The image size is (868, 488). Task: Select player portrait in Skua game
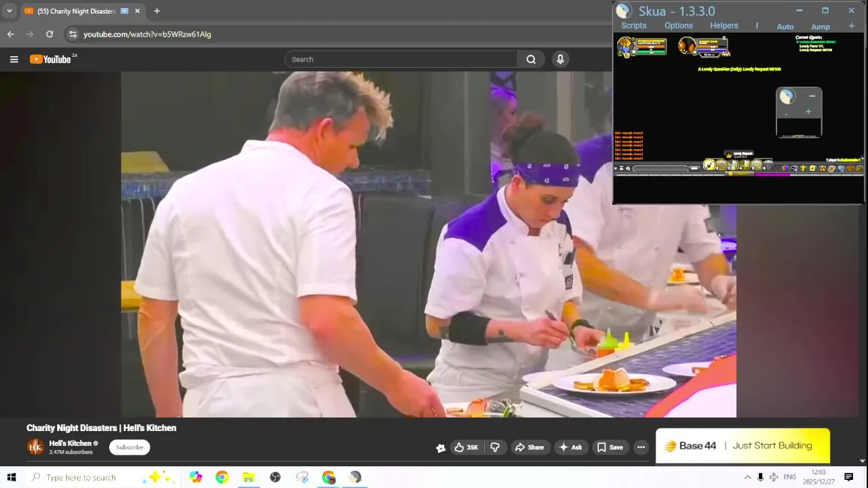coord(625,46)
